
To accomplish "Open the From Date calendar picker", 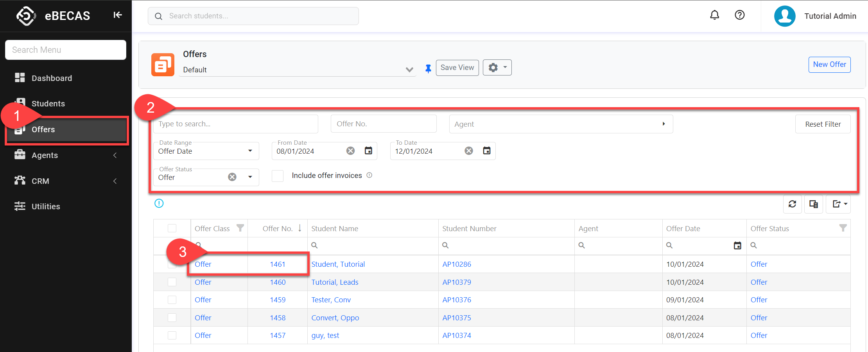I will coord(368,151).
